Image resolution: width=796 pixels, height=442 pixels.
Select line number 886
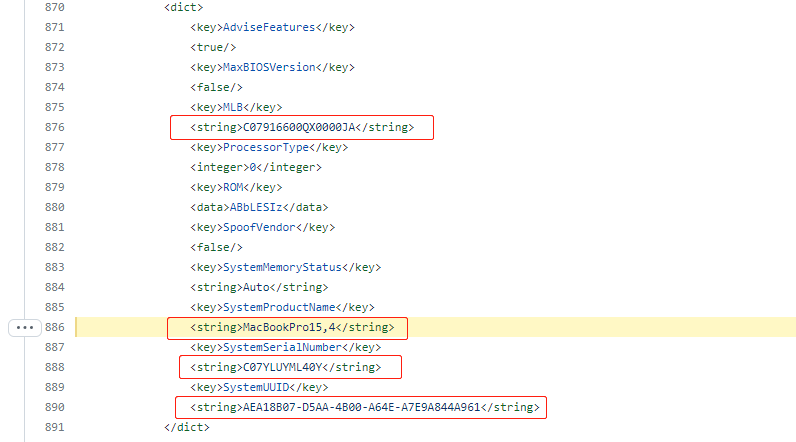pos(54,327)
